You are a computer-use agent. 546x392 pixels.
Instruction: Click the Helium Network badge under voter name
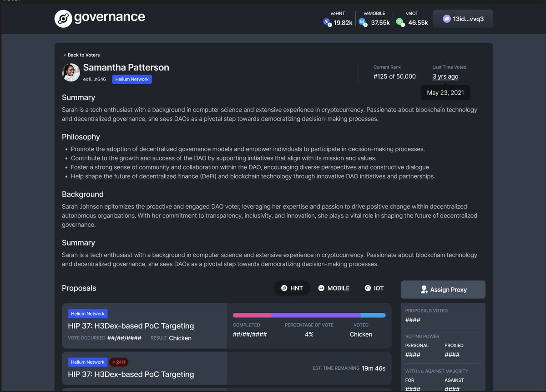(x=132, y=79)
